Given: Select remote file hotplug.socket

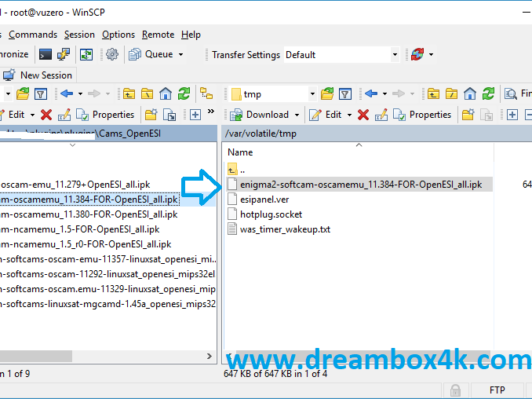Looking at the screenshot, I should point(271,214).
